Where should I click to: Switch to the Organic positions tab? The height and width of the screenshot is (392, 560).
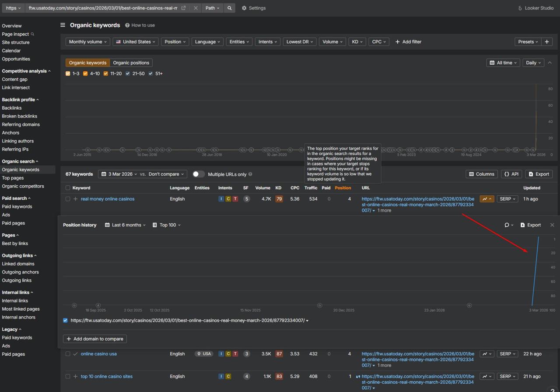click(x=131, y=63)
